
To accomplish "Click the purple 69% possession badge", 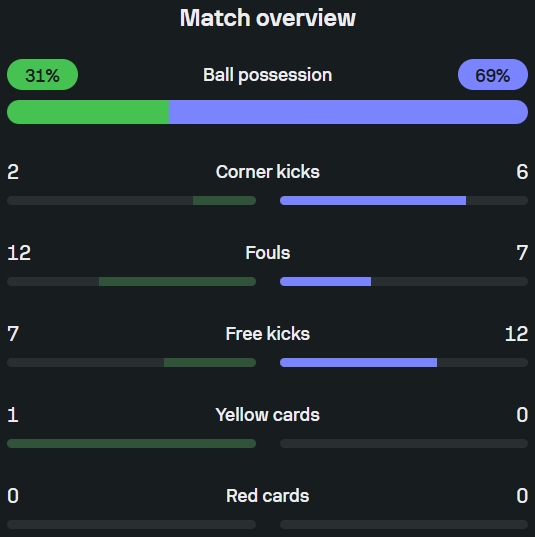I will click(x=493, y=75).
